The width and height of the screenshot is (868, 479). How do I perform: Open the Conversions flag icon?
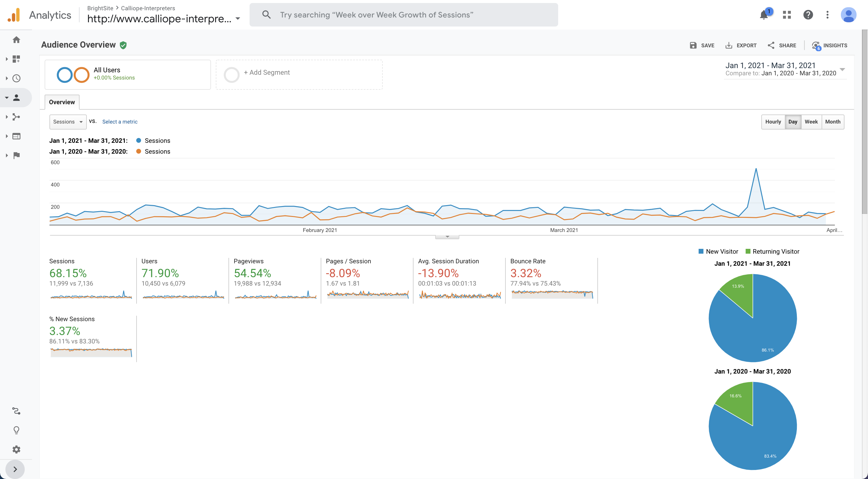(x=16, y=155)
